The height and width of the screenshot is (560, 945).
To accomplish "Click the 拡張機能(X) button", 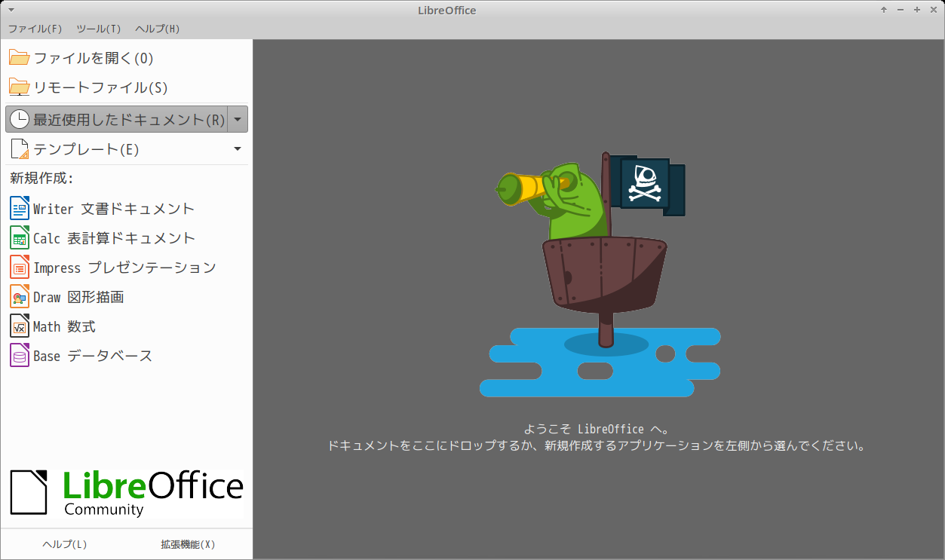I will [x=188, y=544].
